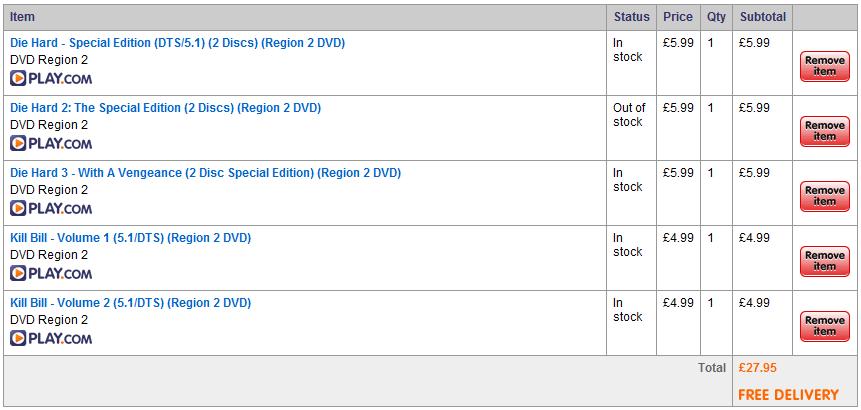Open Die Hard 2 Special Edition link

click(x=165, y=108)
